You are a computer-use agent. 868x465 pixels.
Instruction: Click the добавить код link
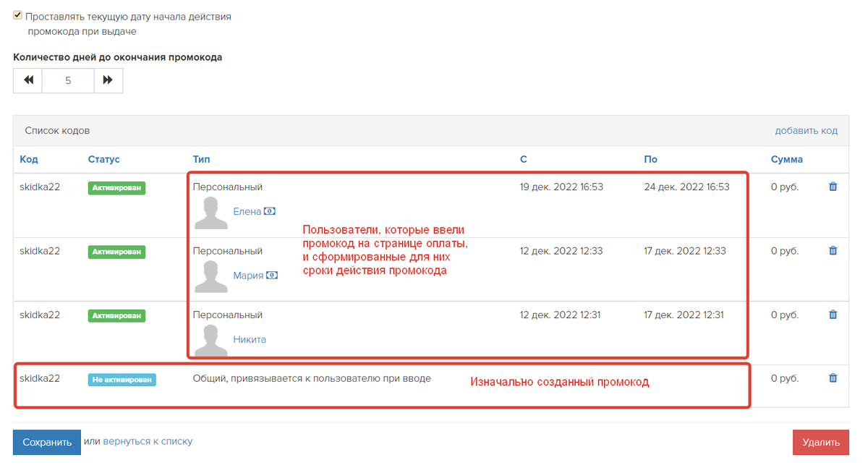pos(806,131)
